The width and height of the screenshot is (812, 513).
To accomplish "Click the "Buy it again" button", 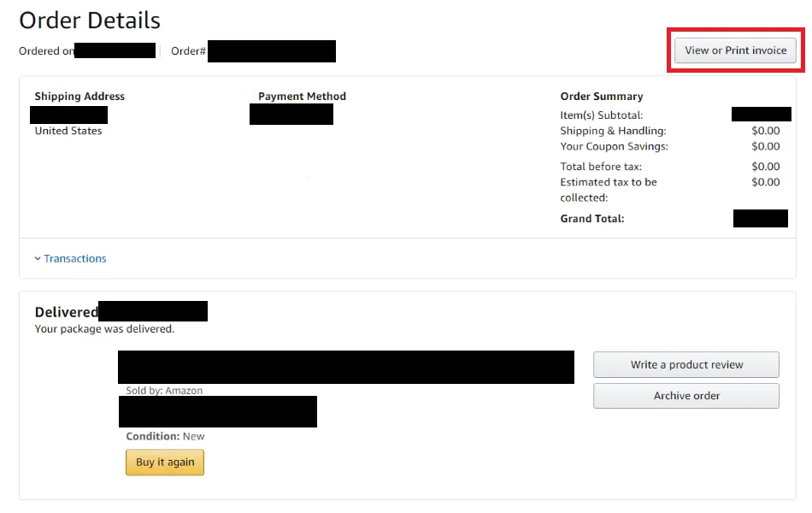I will [164, 463].
